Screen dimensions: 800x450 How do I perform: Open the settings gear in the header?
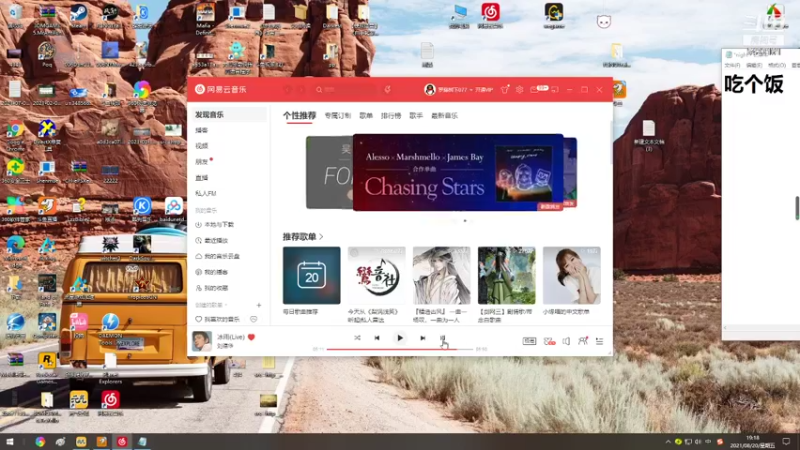pyautogui.click(x=519, y=90)
